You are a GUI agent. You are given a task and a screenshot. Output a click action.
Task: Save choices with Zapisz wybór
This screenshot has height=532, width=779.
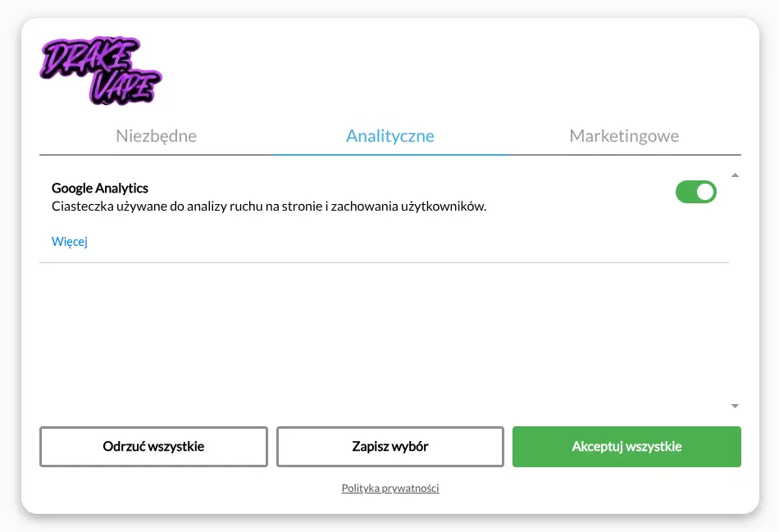coord(389,447)
